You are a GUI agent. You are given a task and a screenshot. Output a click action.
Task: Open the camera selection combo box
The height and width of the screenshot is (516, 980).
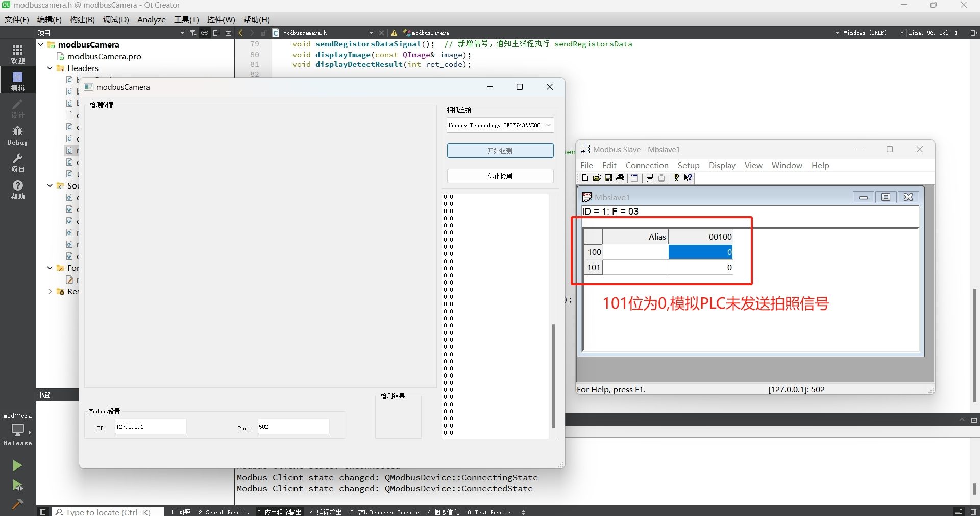500,125
